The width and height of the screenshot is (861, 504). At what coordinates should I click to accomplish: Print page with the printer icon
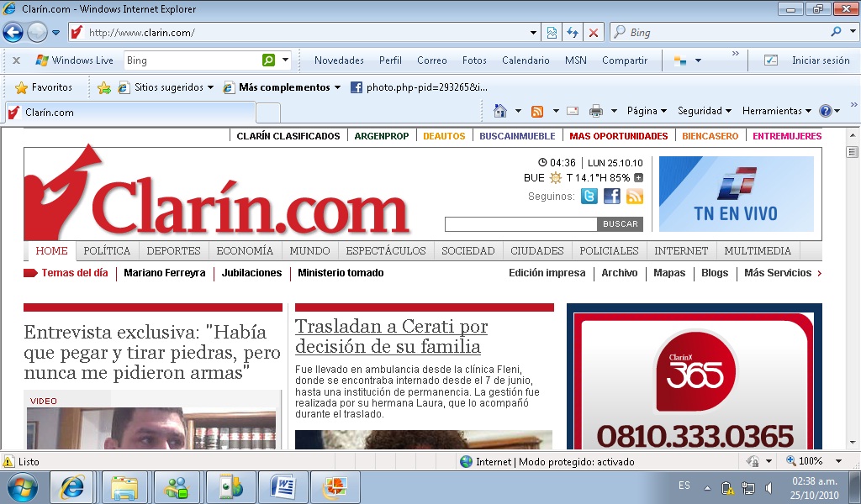point(596,112)
